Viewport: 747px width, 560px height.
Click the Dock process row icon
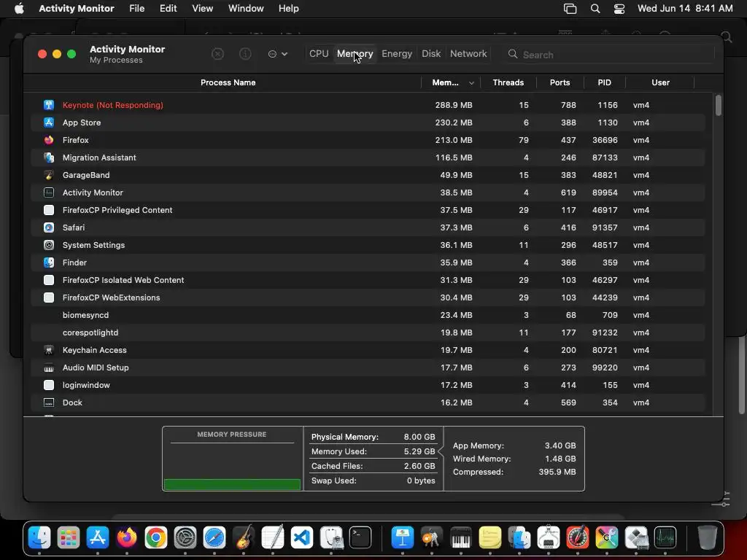pyautogui.click(x=49, y=402)
